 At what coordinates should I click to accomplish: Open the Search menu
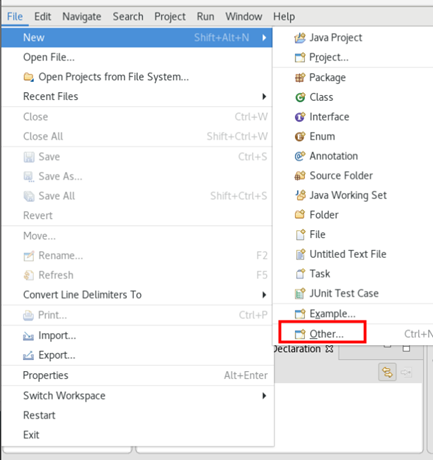point(128,17)
